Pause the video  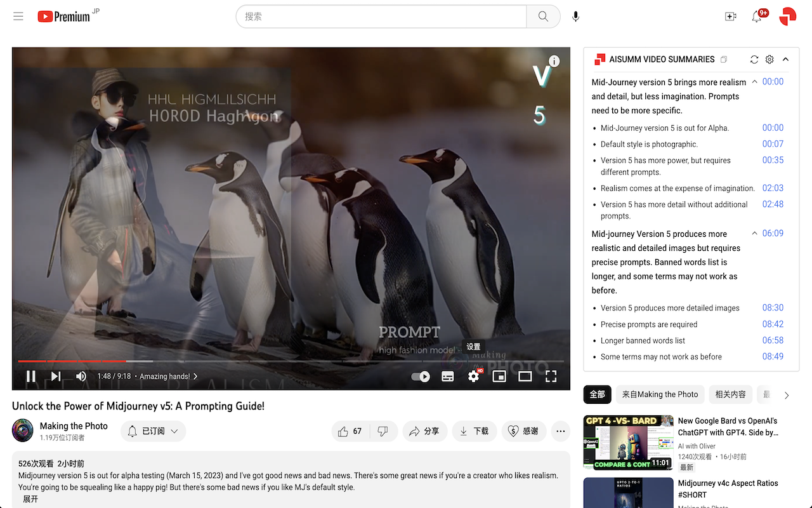click(x=30, y=376)
